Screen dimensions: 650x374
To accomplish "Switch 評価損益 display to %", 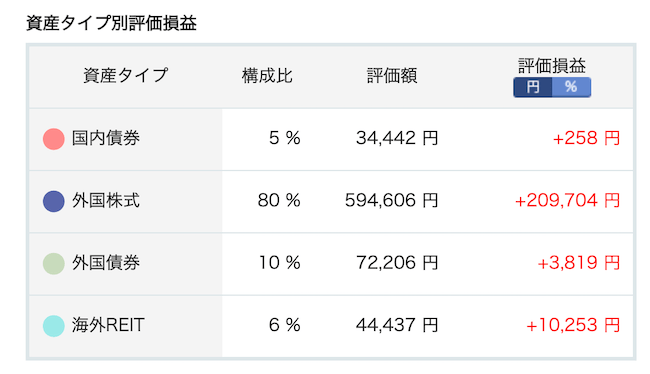I will (x=571, y=87).
